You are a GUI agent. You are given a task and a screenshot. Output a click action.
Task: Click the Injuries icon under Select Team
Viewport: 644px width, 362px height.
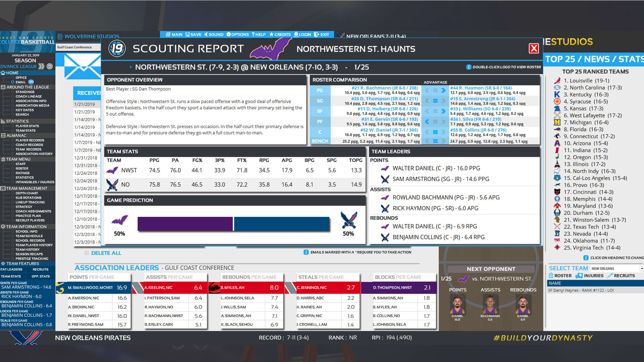[x=579, y=276]
